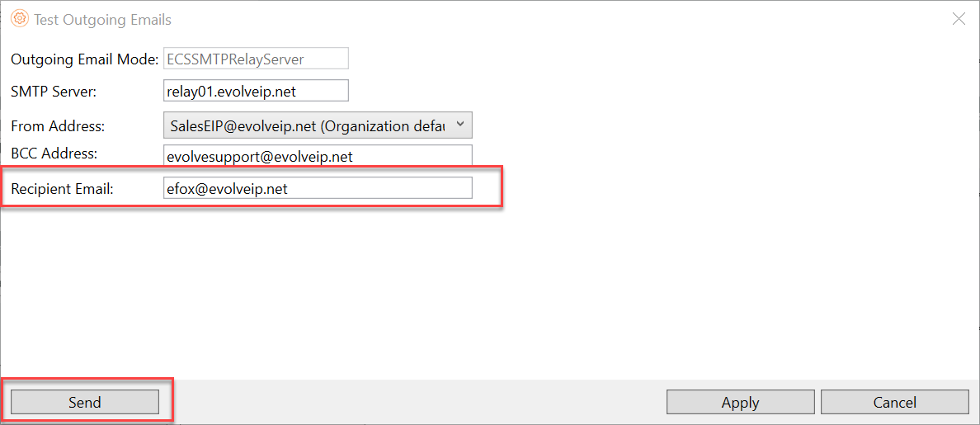Screen dimensions: 980x425
Task: Focus the SMTP Server input field
Action: click(x=256, y=91)
